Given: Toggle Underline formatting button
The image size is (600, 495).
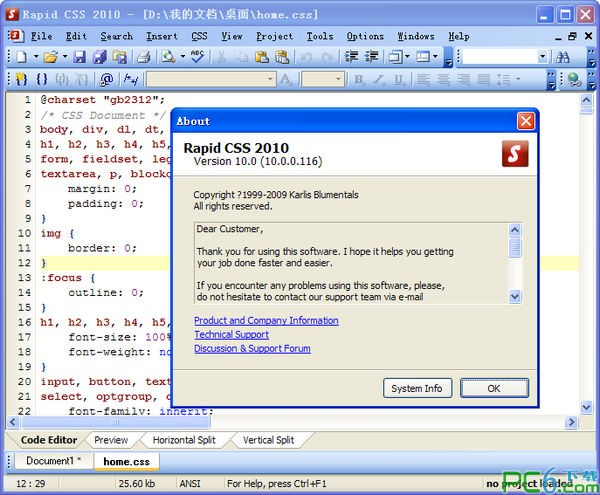Looking at the screenshot, I should click(399, 79).
